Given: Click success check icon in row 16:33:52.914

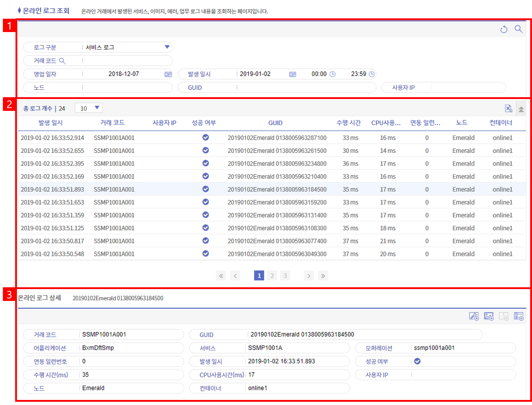Looking at the screenshot, I should tap(205, 137).
